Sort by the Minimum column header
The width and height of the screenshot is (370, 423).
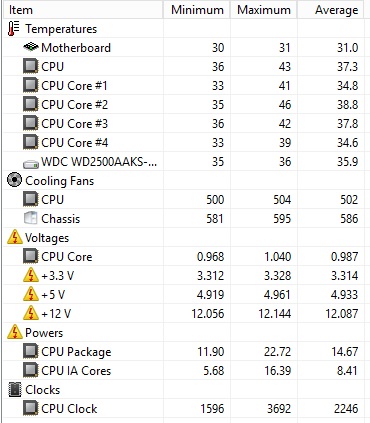[197, 10]
